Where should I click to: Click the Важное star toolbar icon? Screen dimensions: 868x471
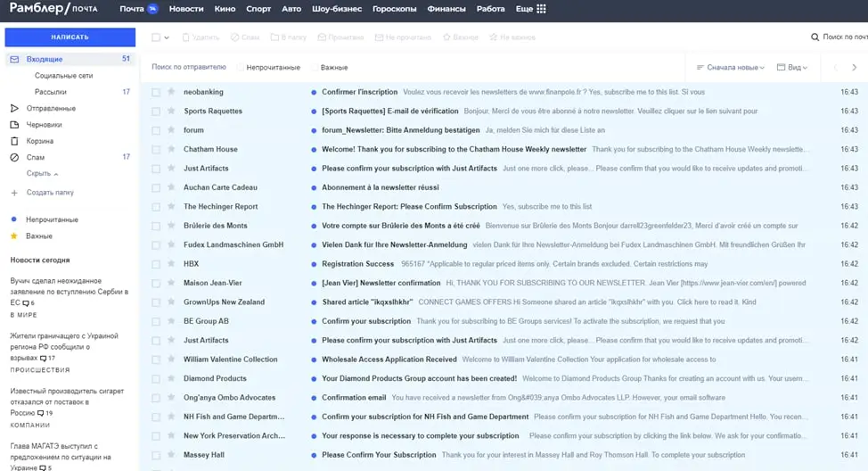click(x=446, y=37)
